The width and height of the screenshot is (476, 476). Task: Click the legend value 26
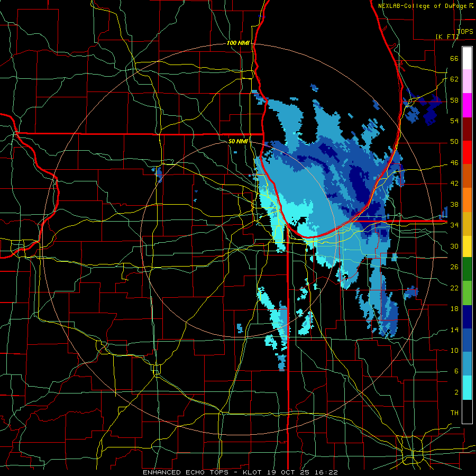[454, 267]
